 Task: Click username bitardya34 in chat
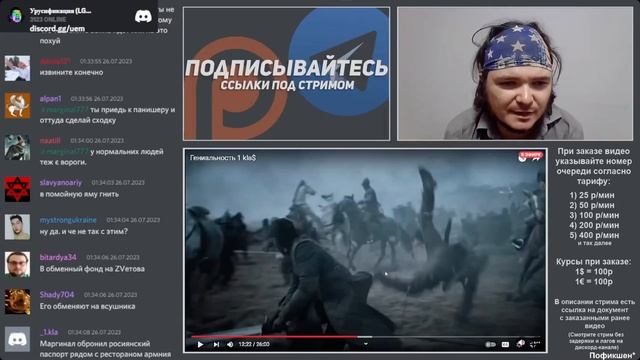point(58,258)
